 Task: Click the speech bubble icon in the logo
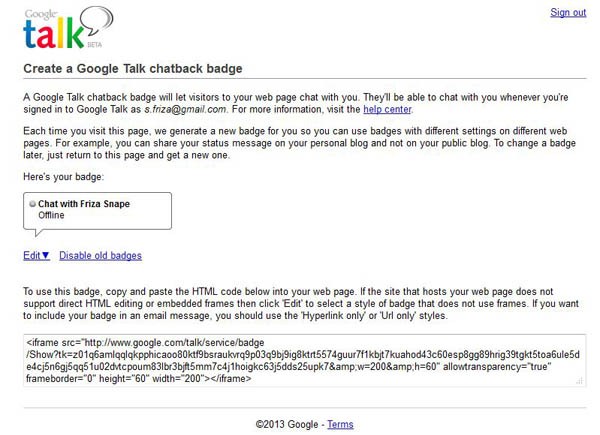pos(98,21)
